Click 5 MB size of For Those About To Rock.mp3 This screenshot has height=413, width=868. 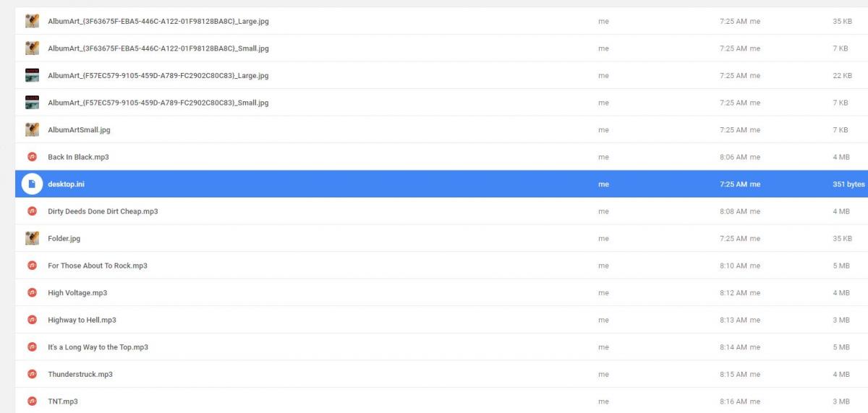tap(841, 265)
